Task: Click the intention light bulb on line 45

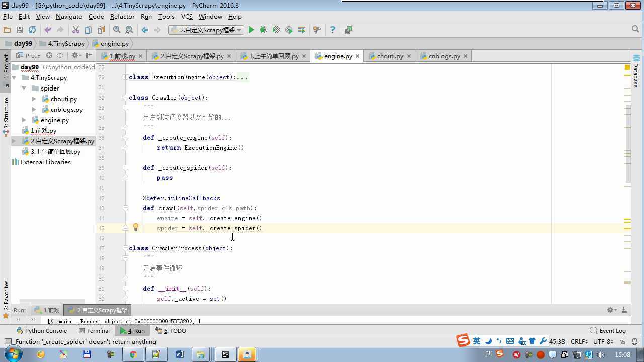Action: pyautogui.click(x=135, y=228)
